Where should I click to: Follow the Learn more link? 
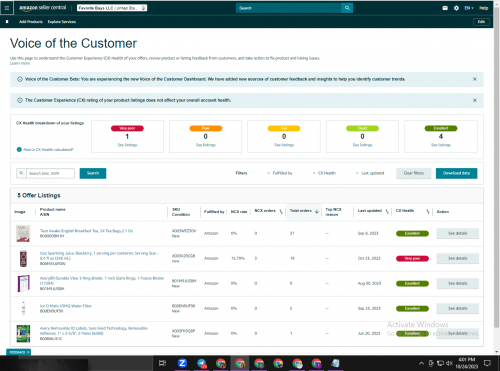tap(20, 63)
